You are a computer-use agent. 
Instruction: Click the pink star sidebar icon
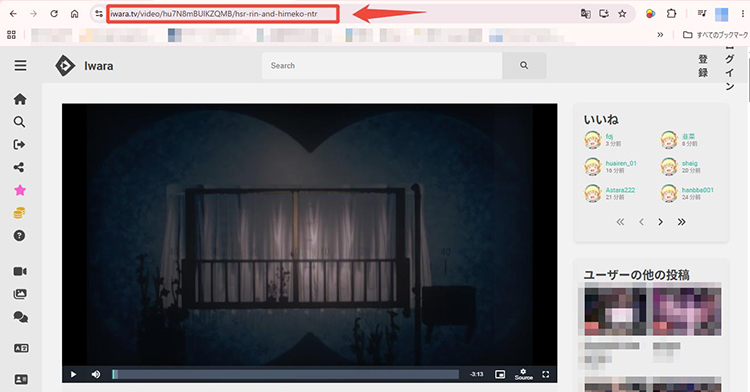(x=20, y=190)
